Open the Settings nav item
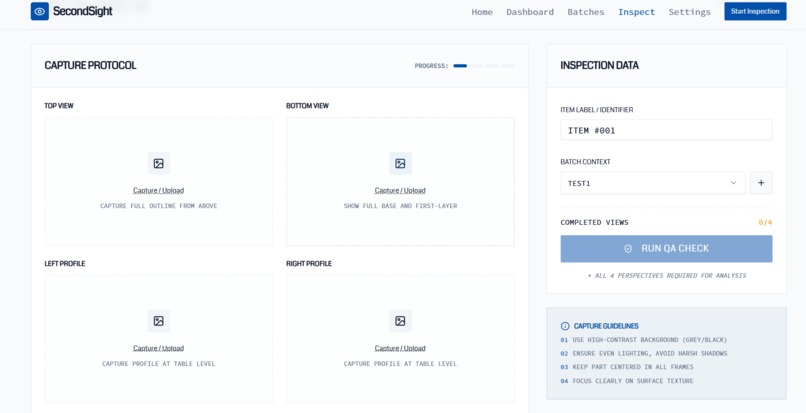 [689, 12]
